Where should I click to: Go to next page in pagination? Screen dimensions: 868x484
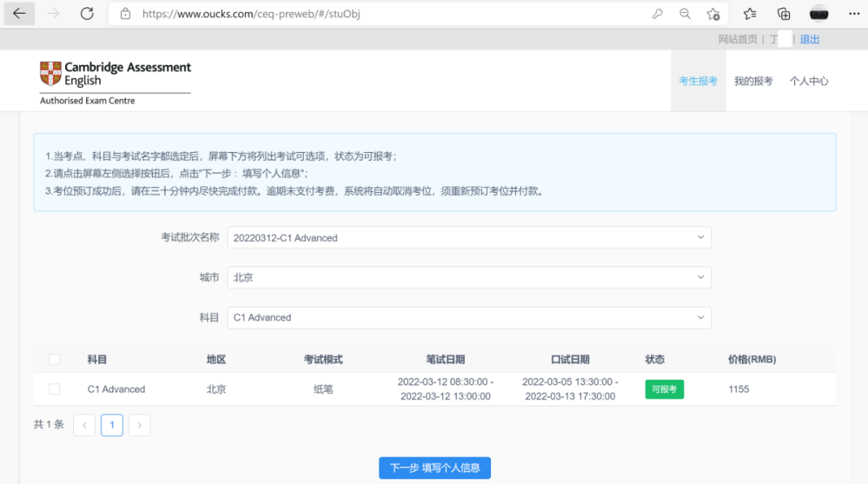[x=140, y=425]
